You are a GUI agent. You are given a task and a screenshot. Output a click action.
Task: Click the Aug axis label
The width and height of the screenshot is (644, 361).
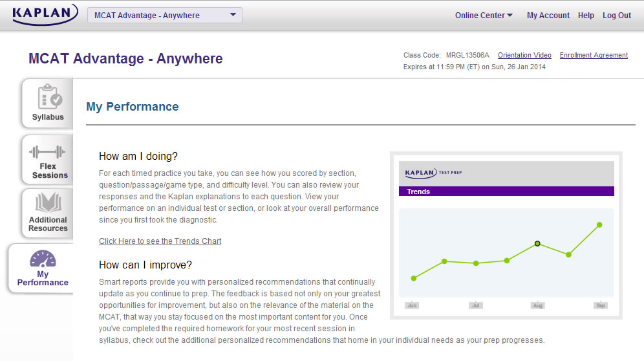pos(537,305)
